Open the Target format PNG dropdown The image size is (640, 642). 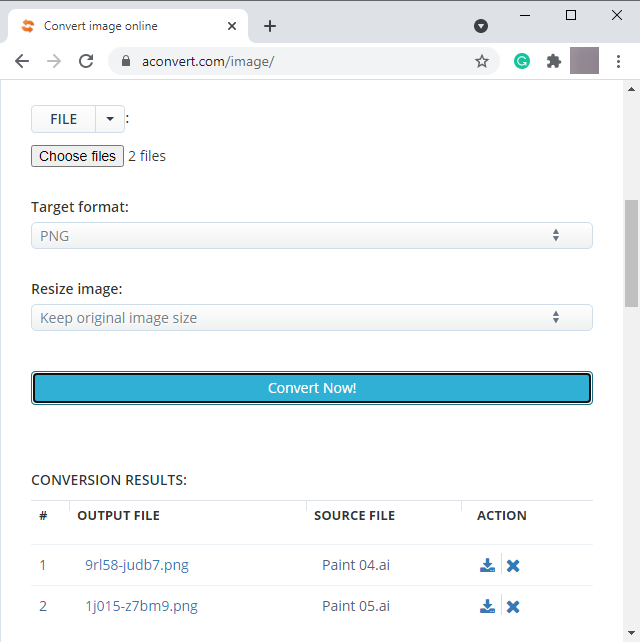tap(312, 236)
